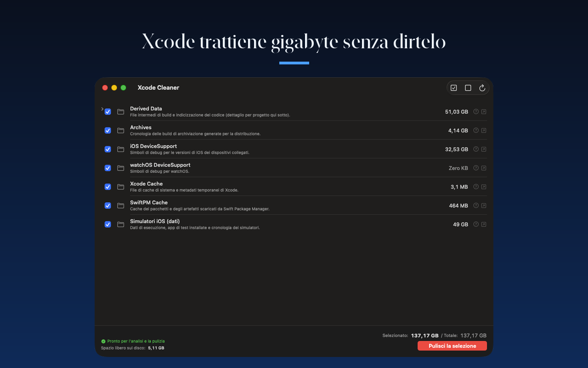Viewport: 588px width, 368px height.
Task: Click the 49 GB size value
Action: [461, 224]
